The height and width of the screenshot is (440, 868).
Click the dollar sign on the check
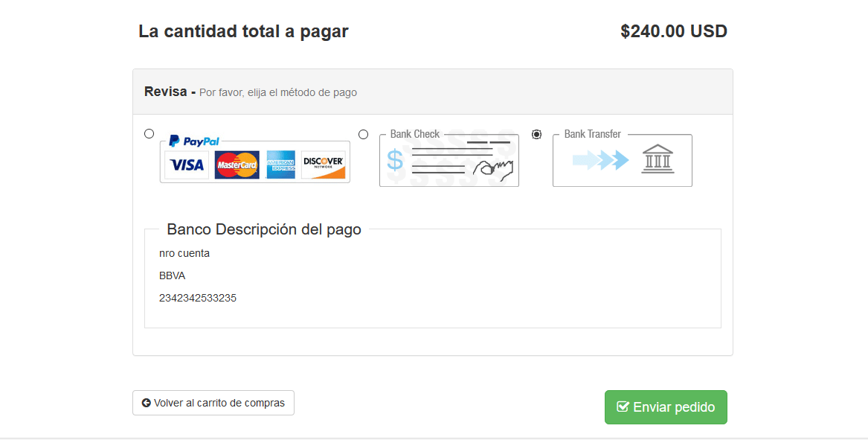pyautogui.click(x=395, y=160)
